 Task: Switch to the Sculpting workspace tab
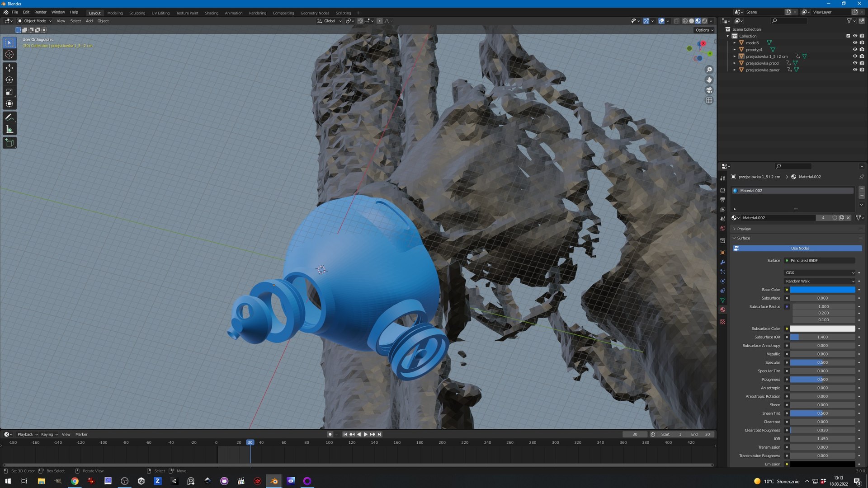click(x=137, y=13)
